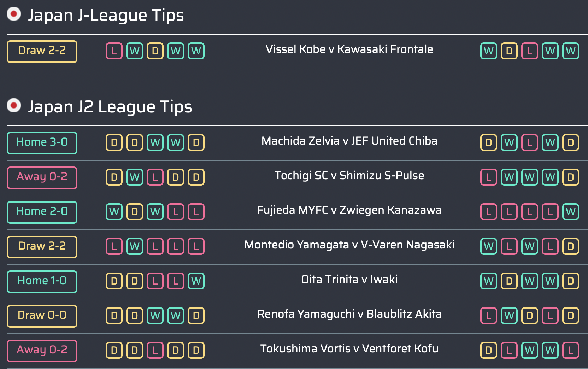Screen dimensions: 588x369
Task: Choose the Away 0-2 tip for Tochigi SC
Action: click(x=42, y=178)
